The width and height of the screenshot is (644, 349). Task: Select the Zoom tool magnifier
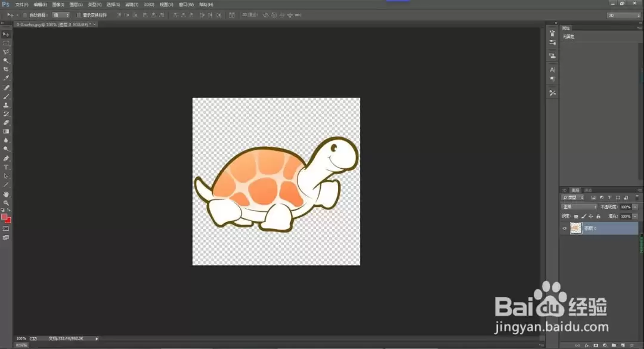tap(6, 203)
